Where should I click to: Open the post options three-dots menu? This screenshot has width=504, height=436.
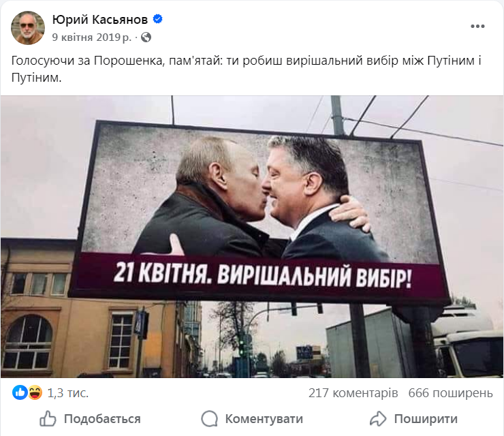[x=477, y=26]
